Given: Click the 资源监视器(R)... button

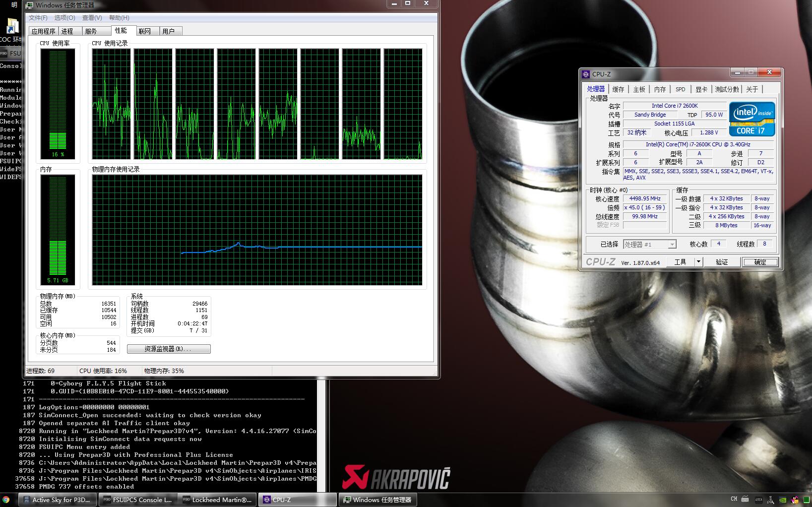Looking at the screenshot, I should [x=168, y=349].
